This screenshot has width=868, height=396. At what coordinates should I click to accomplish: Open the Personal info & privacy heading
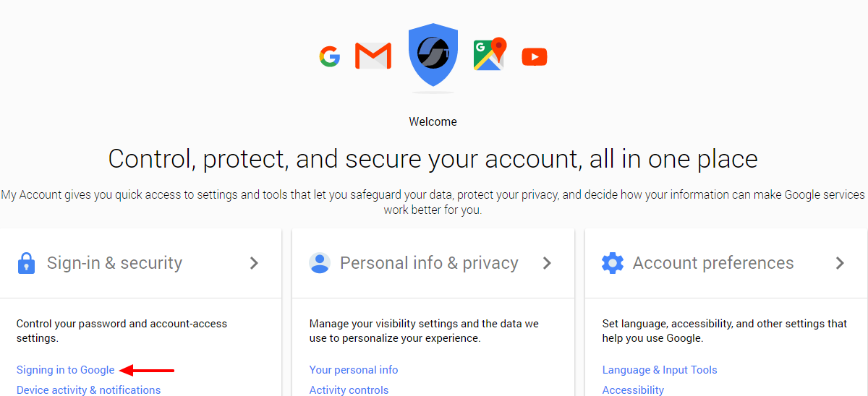429,263
